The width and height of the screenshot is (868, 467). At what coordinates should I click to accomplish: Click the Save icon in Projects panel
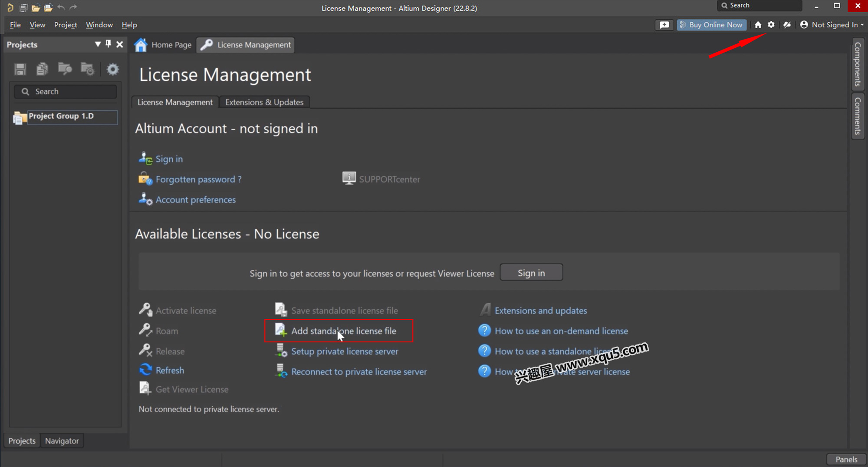tap(20, 69)
